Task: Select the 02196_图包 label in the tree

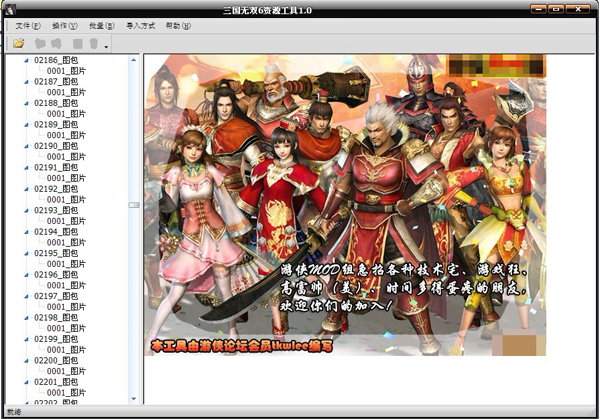Action: coord(56,275)
